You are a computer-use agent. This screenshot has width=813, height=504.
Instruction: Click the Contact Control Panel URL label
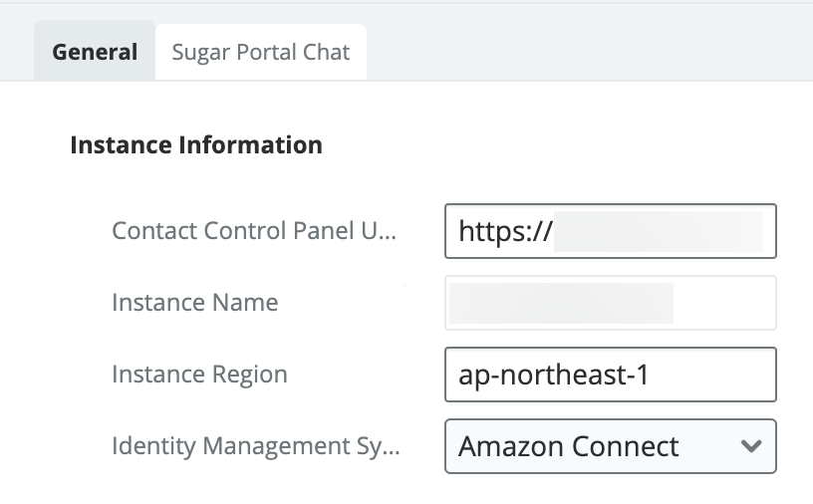pyautogui.click(x=254, y=231)
